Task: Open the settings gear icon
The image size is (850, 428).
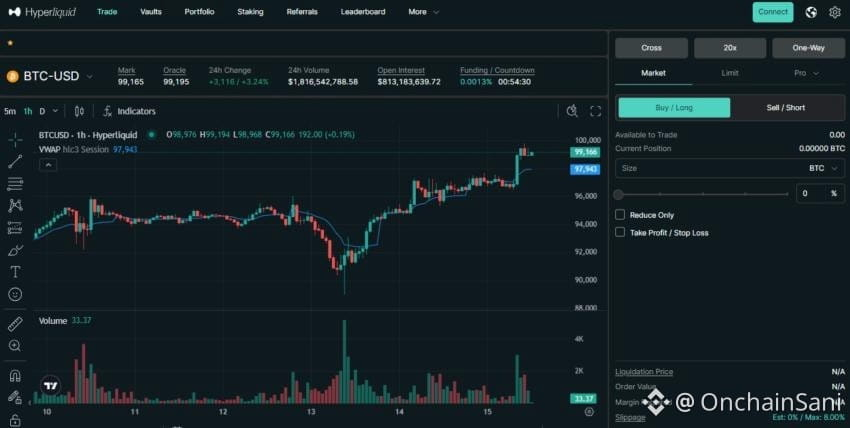Action: (835, 12)
